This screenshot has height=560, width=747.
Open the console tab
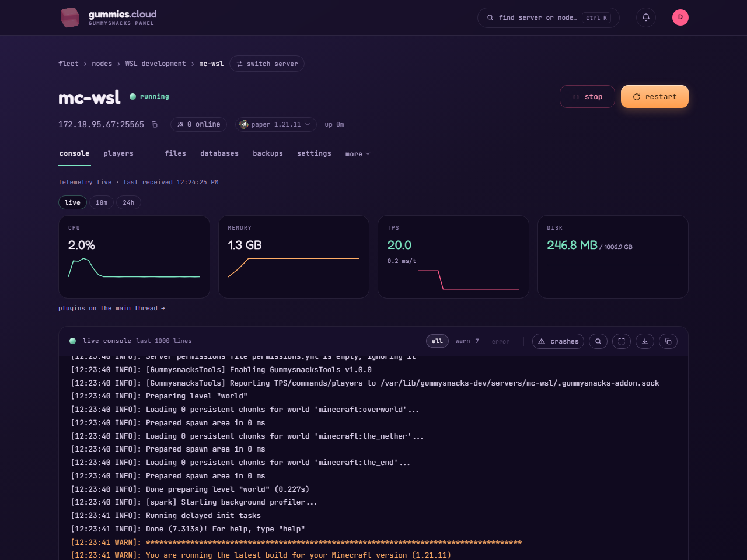click(x=75, y=153)
